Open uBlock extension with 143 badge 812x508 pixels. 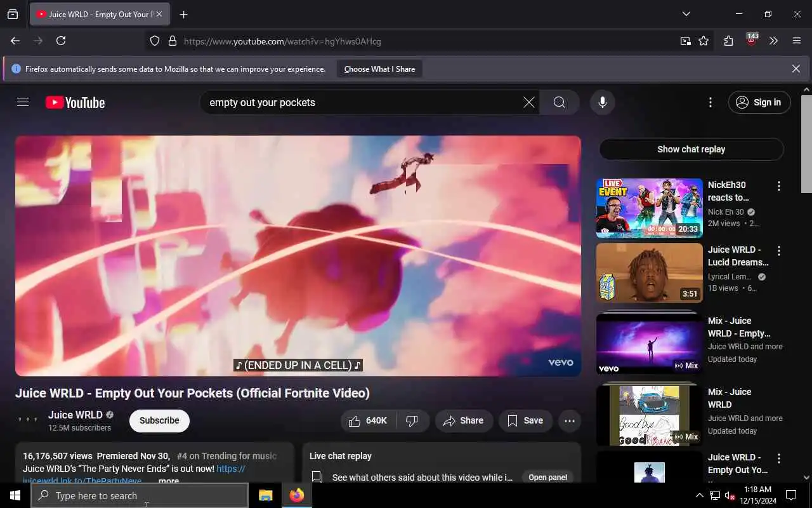tap(751, 41)
